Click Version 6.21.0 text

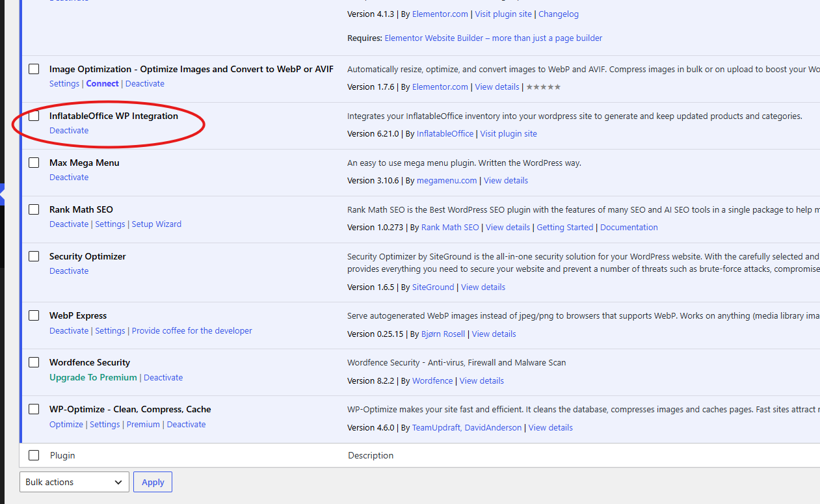click(373, 133)
